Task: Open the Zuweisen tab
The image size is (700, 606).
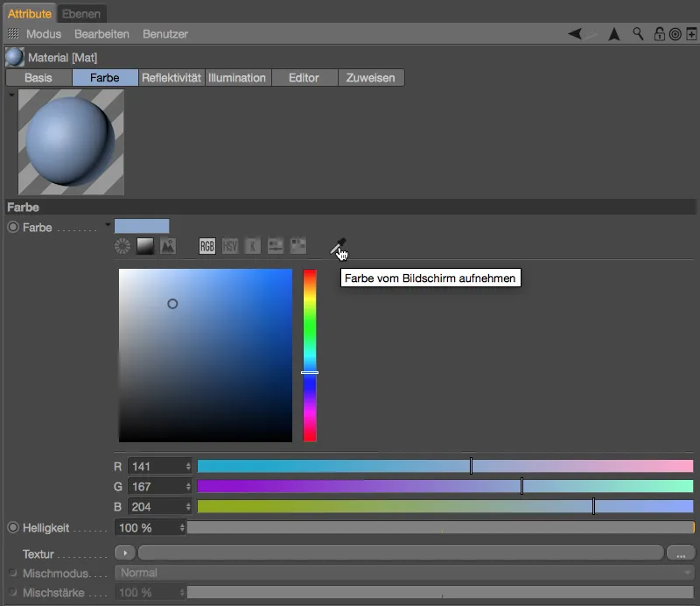Action: 370,78
